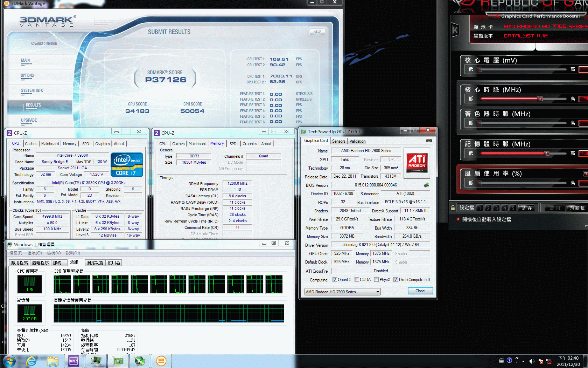Open RESULTS in 3DMark Vantage sidebar
This screenshot has height=368, width=588.
coord(33,105)
